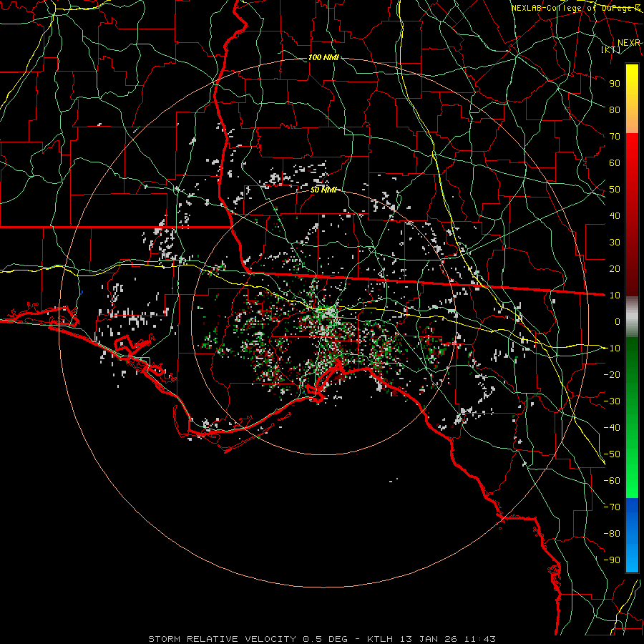Click the "80" value on the velocity scale
The width and height of the screenshot is (644, 644).
[x=615, y=109]
